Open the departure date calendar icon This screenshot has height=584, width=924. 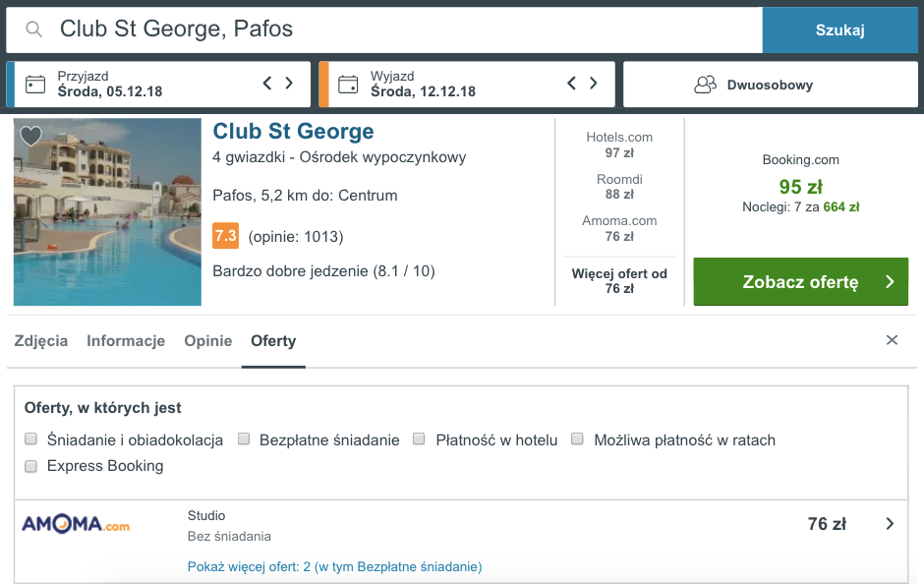click(x=348, y=85)
